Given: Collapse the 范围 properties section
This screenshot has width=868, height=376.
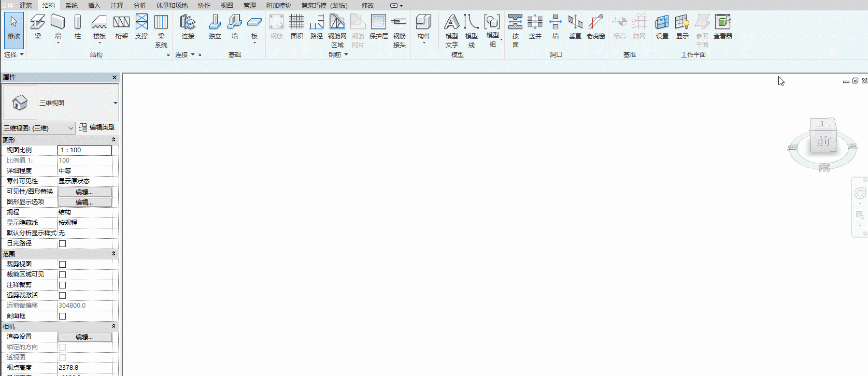Looking at the screenshot, I should click(113, 254).
